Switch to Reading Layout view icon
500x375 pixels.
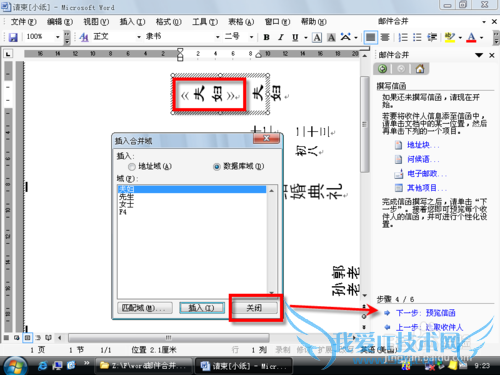pyautogui.click(x=49, y=338)
